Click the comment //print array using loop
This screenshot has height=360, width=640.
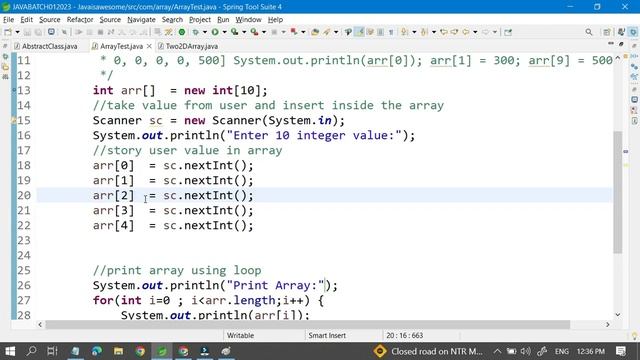click(x=177, y=270)
